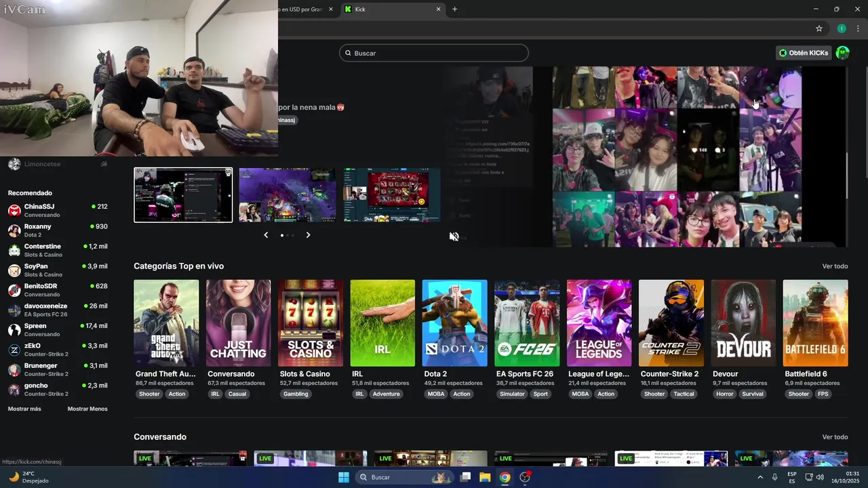This screenshot has width=868, height=488.
Task: Open Chrome from the taskbar
Action: (x=505, y=477)
